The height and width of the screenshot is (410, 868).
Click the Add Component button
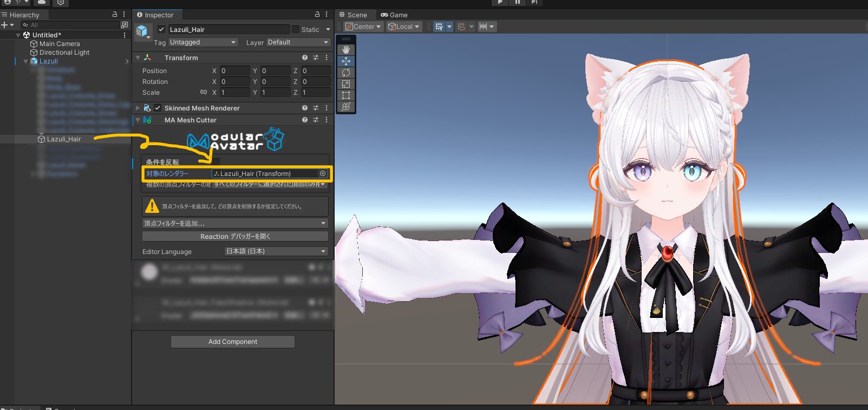click(x=233, y=342)
